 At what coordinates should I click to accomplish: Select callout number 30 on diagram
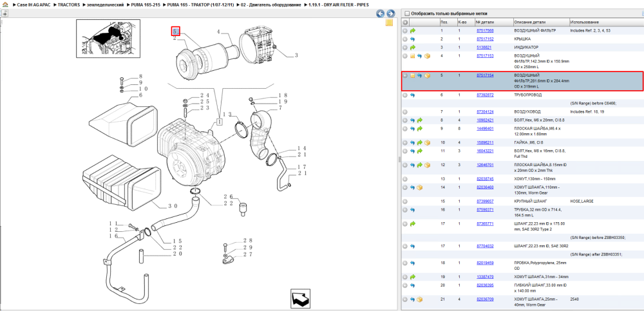pyautogui.click(x=173, y=206)
